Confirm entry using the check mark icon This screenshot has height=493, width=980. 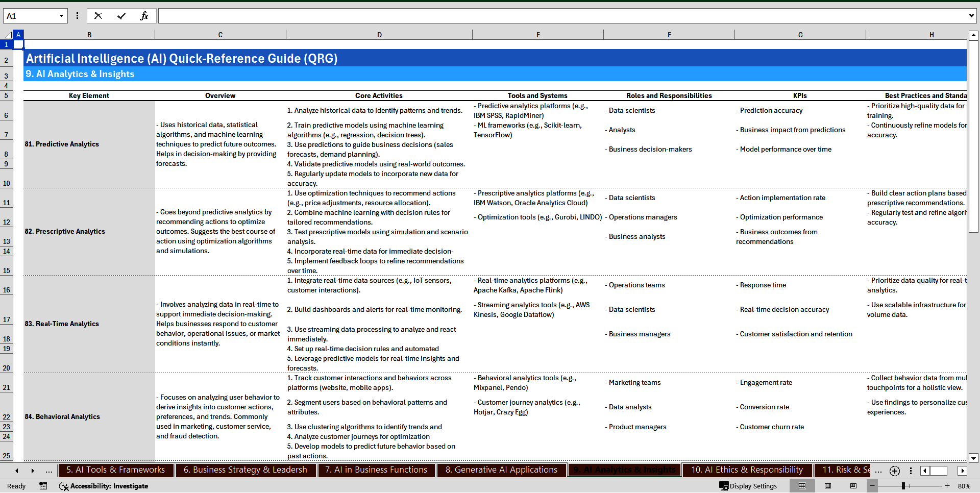pyautogui.click(x=121, y=16)
